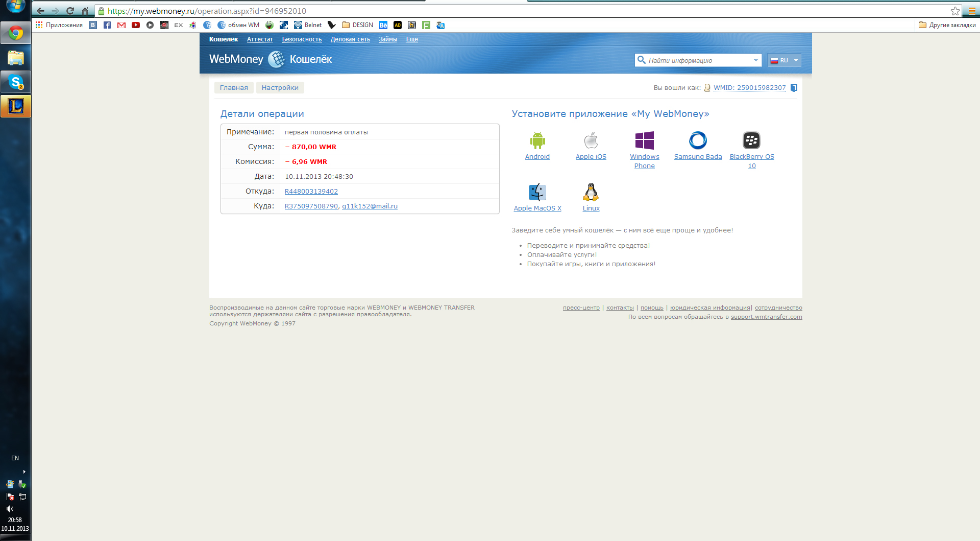Open the Аттестат top menu item
Screen dimensions: 980x541
point(260,39)
